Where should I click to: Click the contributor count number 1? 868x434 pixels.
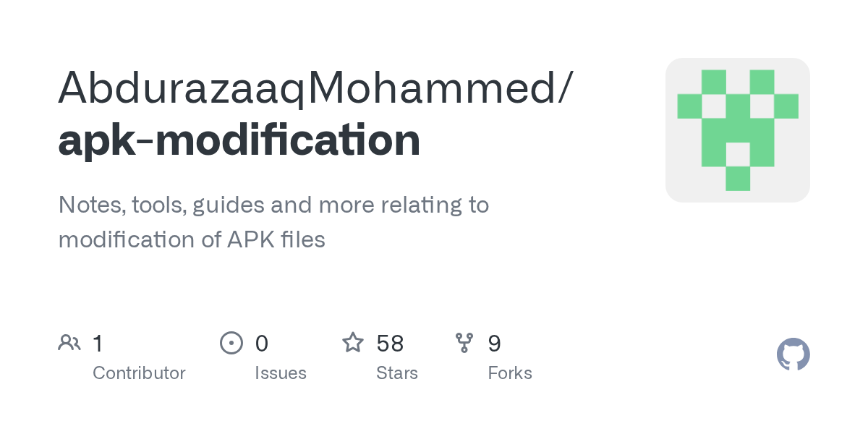click(x=98, y=344)
